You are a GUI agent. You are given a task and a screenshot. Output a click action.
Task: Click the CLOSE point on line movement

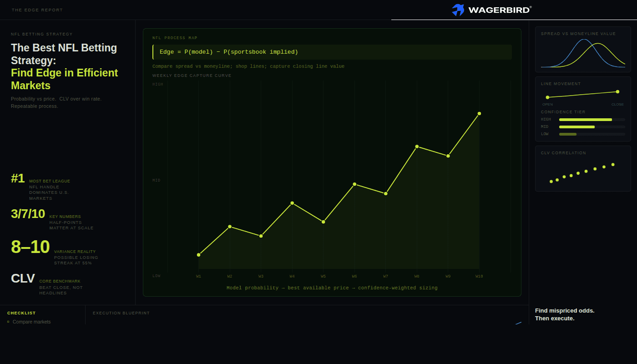point(617,91)
